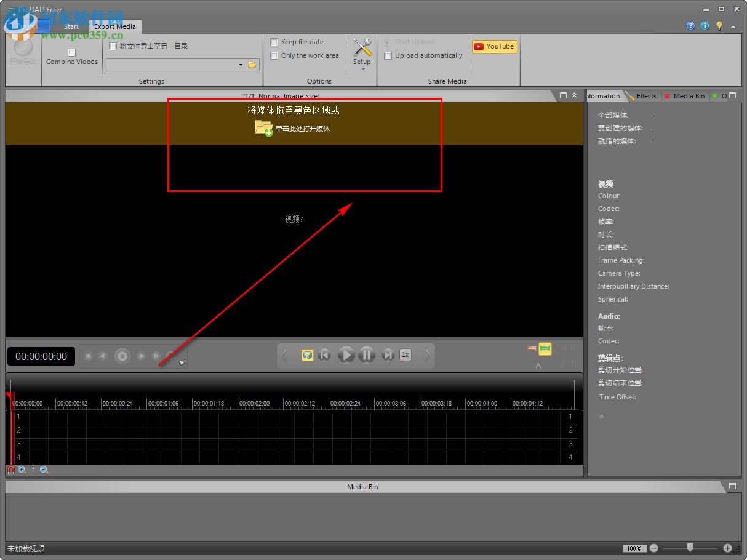Image resolution: width=747 pixels, height=560 pixels.
Task: Toggle the timeline magnet snap icon
Action: [10, 470]
